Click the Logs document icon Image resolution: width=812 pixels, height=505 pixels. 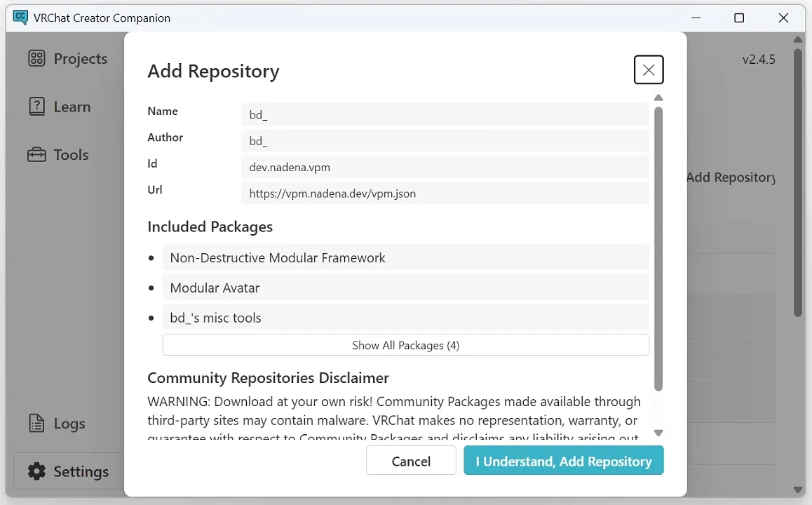click(x=36, y=423)
